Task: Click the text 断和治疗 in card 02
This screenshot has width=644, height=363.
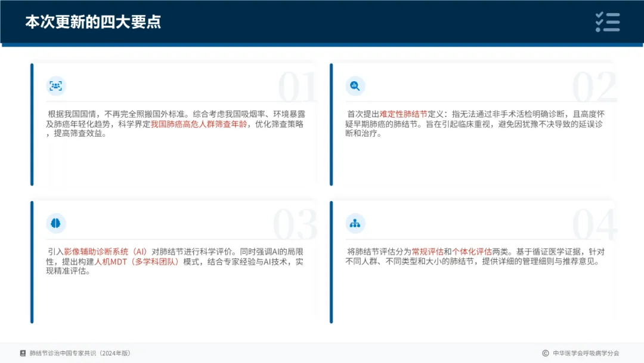Action: click(x=361, y=133)
